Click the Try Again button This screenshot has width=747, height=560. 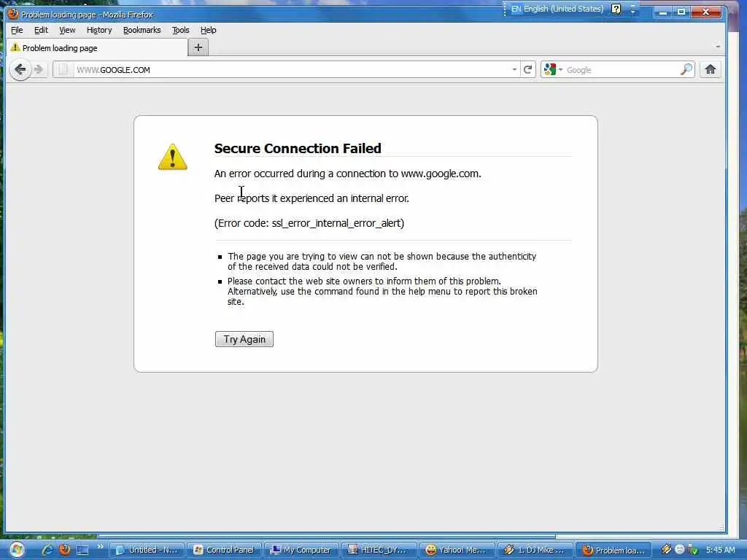pos(244,339)
